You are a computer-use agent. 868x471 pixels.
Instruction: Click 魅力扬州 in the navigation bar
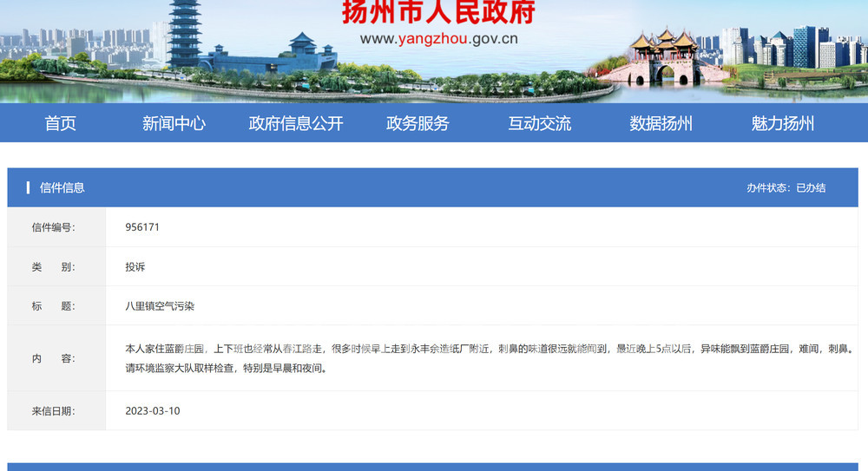(x=782, y=123)
